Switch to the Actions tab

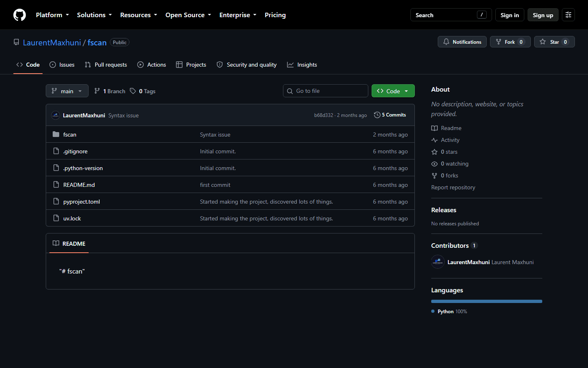[x=151, y=65]
